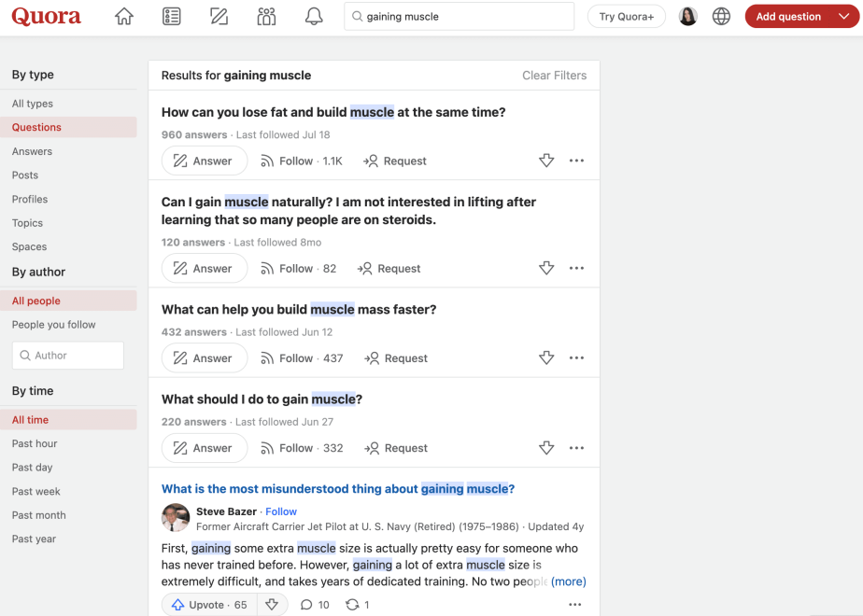The image size is (863, 616).
Task: Open the three-dot menu on the first question
Action: tap(576, 161)
